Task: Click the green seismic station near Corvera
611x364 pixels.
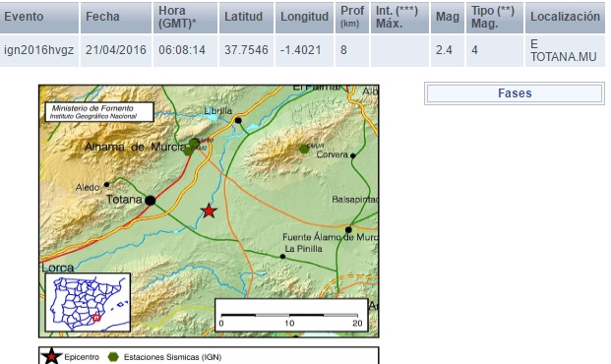Action: click(304, 149)
